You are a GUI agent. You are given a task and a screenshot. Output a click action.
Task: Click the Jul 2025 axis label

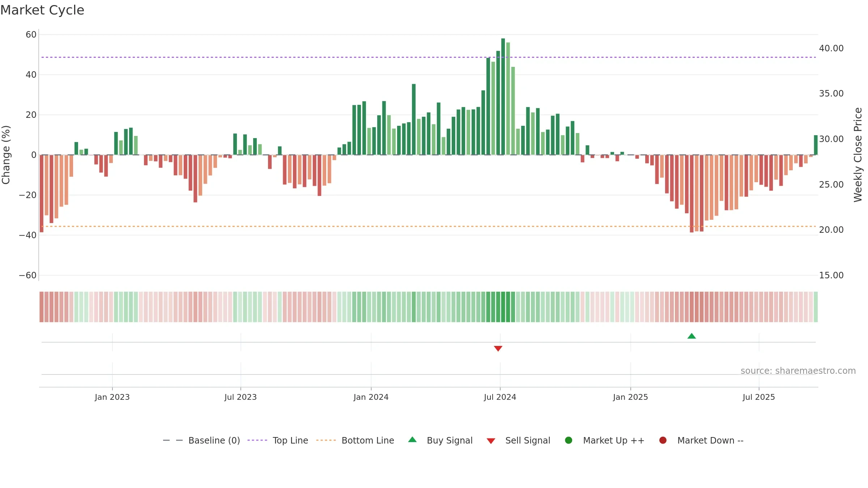point(759,397)
